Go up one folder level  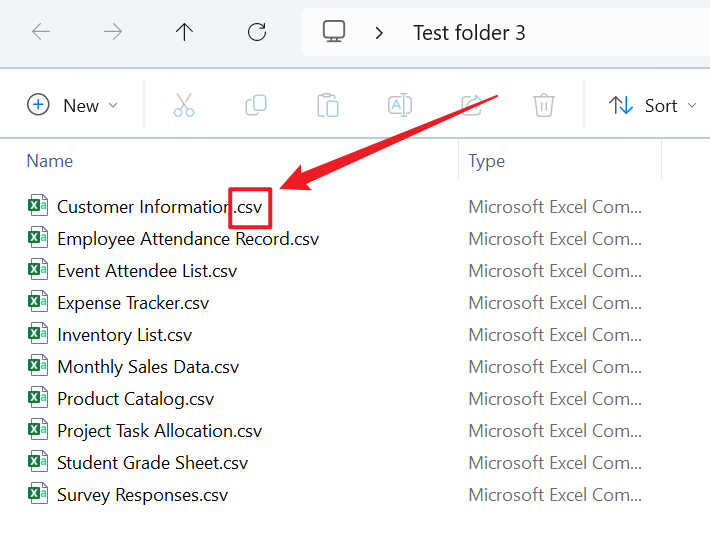click(184, 32)
